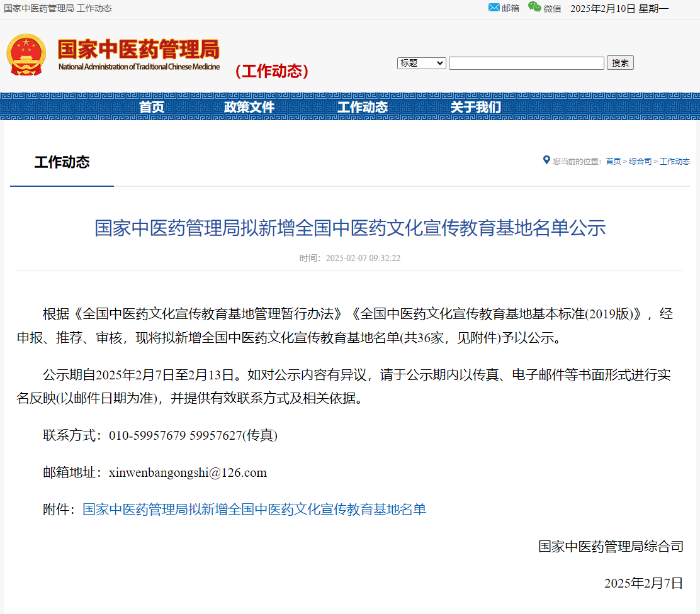Click the 搜索 button
This screenshot has height=614, width=700.
(620, 63)
